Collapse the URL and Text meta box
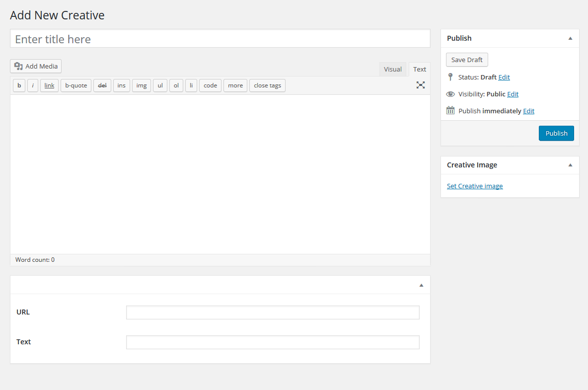This screenshot has width=588, height=390. pos(421,285)
